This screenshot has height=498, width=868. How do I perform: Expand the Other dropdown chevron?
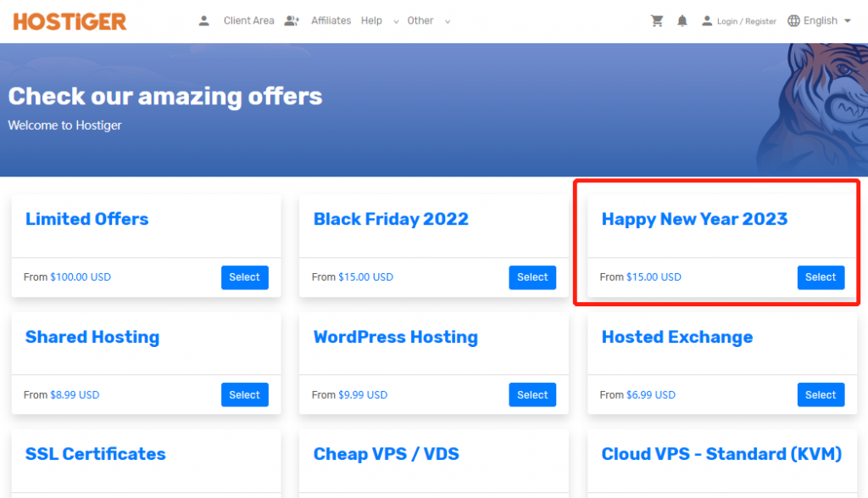(448, 22)
